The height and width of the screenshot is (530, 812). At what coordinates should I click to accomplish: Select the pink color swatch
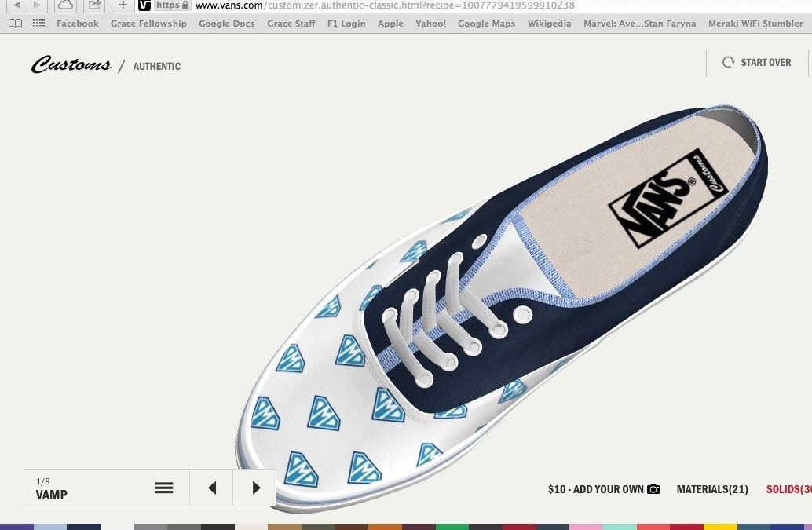[586, 527]
